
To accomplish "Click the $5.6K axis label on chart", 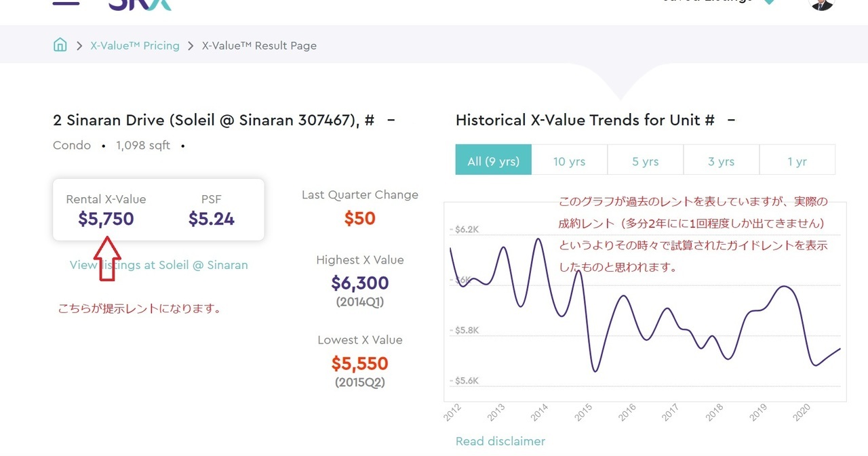I will [464, 381].
